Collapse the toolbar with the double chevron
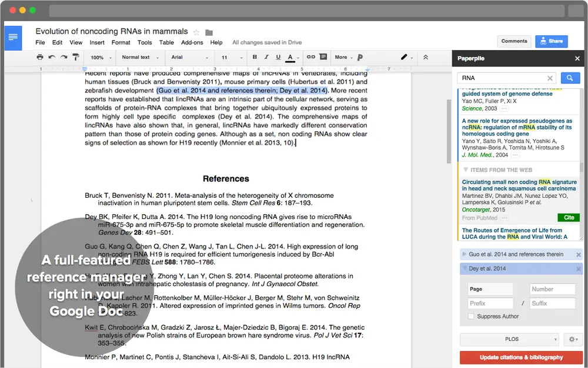Viewport: 588px width, 368px height. pos(426,57)
